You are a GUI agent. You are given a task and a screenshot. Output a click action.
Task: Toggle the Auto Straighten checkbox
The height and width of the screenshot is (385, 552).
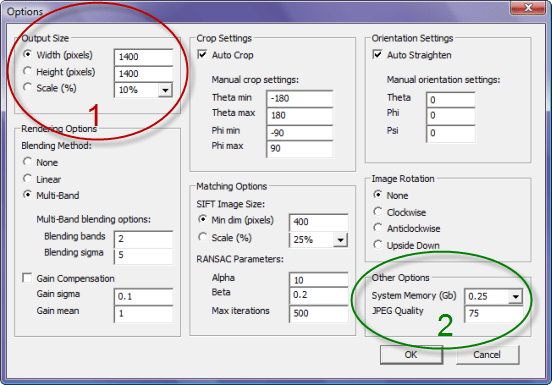click(377, 55)
